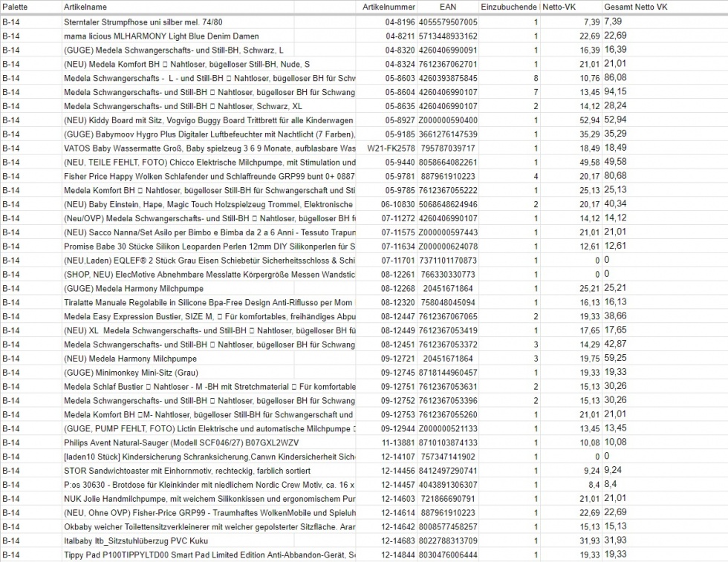
Task: Select total value 80,68
Action: coord(615,175)
